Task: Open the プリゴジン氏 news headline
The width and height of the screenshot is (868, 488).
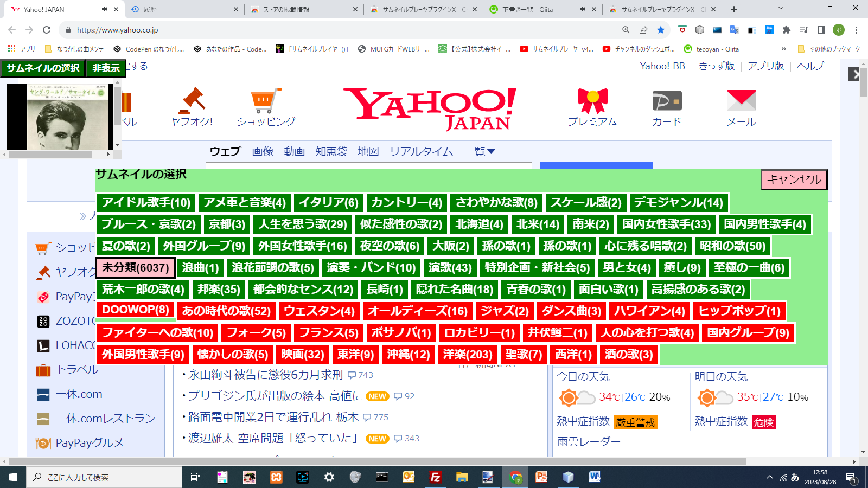Action: 270,396
